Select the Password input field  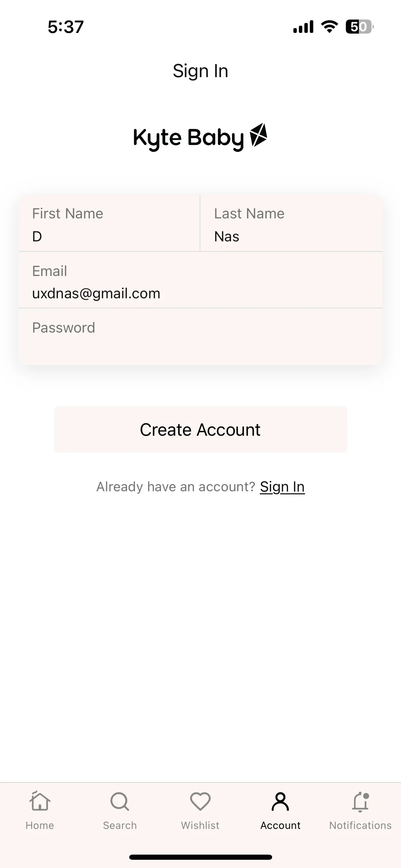200,337
